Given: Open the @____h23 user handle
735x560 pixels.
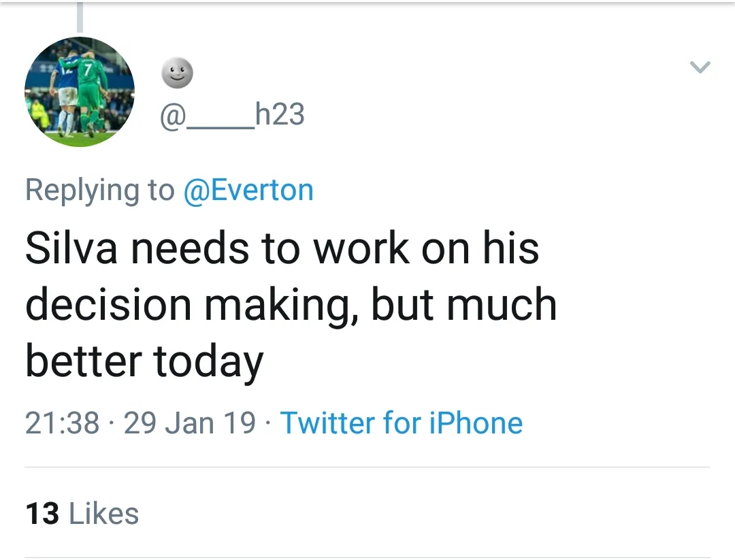Looking at the screenshot, I should pos(232,115).
